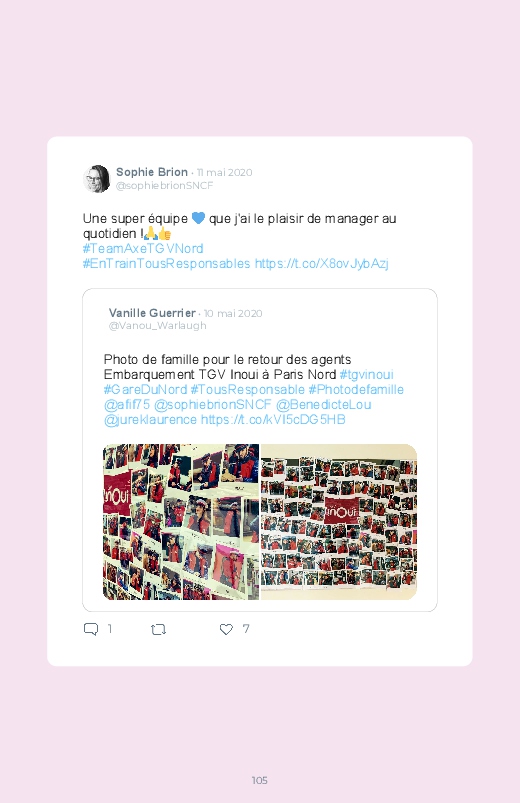Screen dimensions: 520x803
Task: Open Sophie Brion's profile avatar
Action: pyautogui.click(x=96, y=179)
